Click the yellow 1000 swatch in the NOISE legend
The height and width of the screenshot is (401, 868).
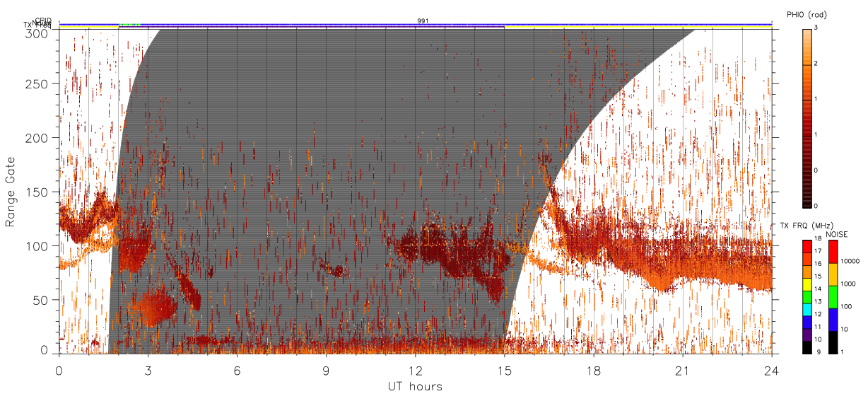point(832,274)
